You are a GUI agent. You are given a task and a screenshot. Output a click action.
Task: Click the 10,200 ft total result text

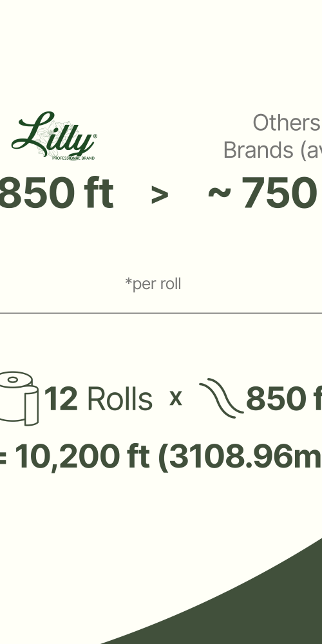click(x=82, y=456)
